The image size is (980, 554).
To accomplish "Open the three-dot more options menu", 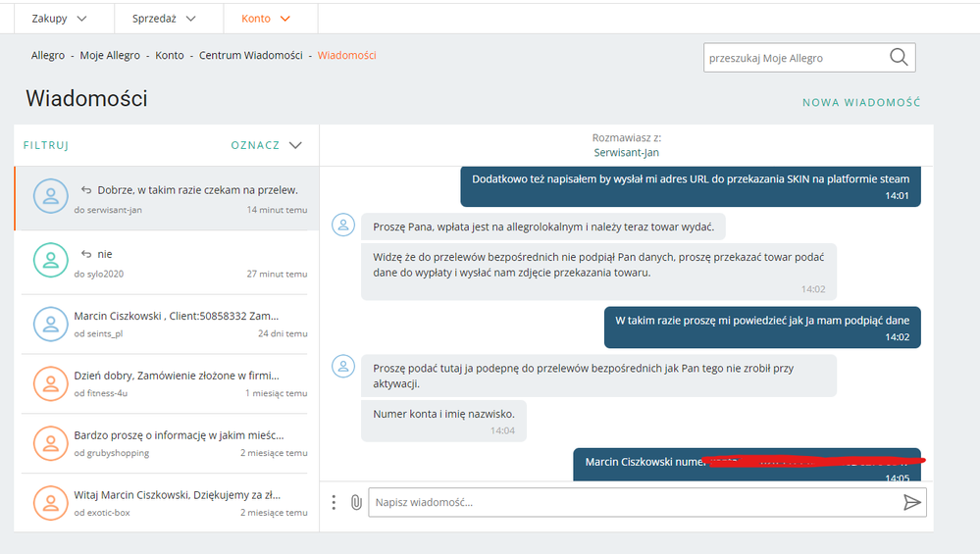I will point(334,502).
